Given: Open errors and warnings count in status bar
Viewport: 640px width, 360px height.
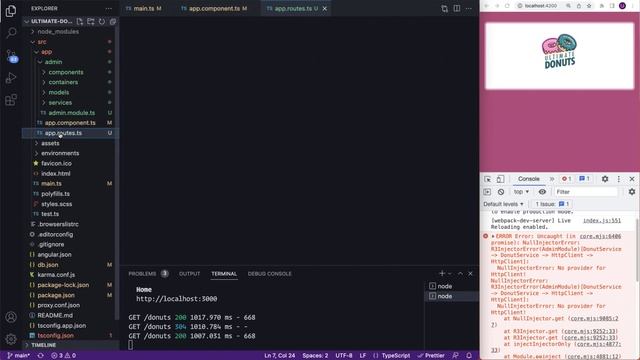Looking at the screenshot, I should [63, 356].
